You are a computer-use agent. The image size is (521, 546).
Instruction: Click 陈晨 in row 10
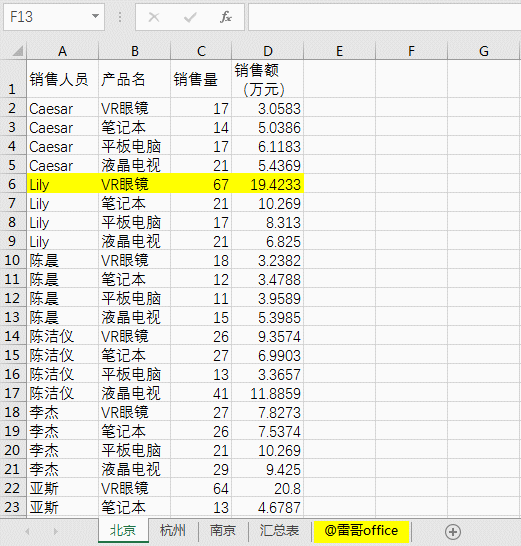pos(63,260)
